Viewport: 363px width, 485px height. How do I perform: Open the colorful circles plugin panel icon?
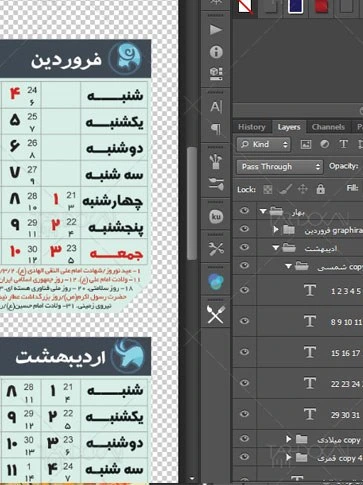pos(216,282)
